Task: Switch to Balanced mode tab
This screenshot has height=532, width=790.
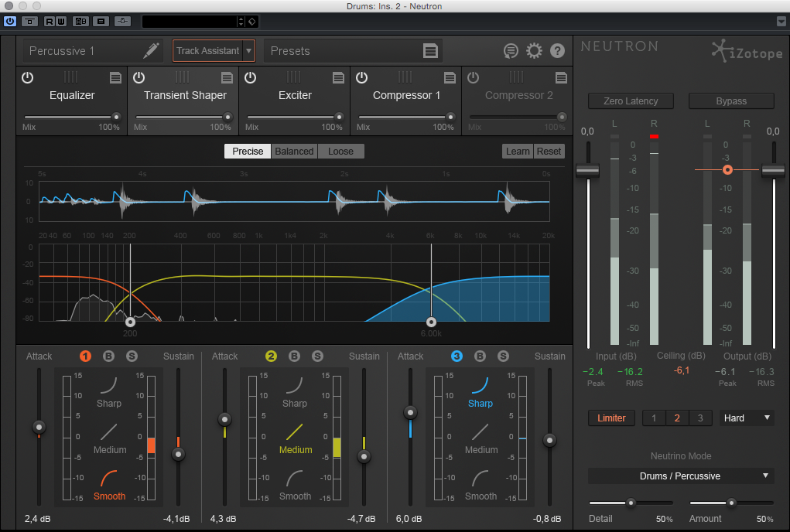Action: [x=294, y=151]
